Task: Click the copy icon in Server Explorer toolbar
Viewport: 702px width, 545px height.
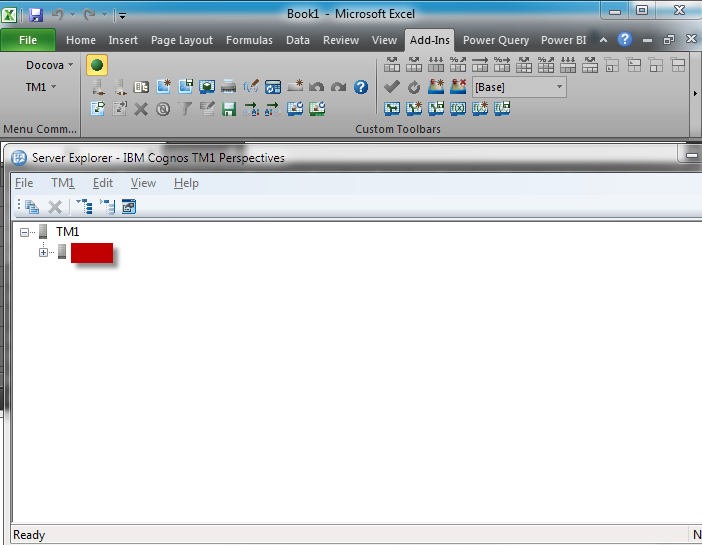Action: click(x=32, y=207)
